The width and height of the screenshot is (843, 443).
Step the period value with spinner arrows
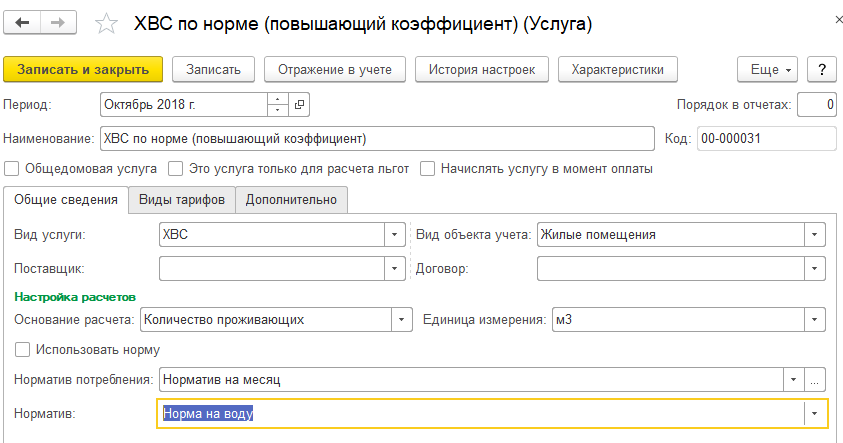click(277, 104)
